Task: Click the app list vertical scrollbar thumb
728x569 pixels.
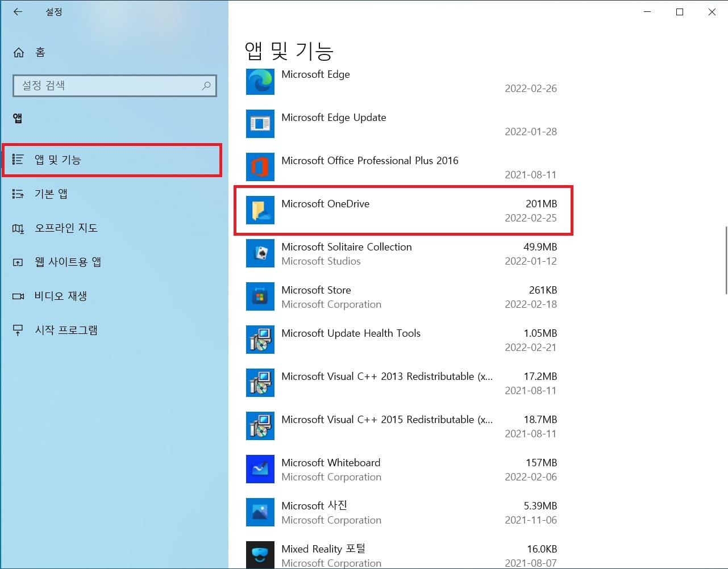Action: pyautogui.click(x=726, y=260)
